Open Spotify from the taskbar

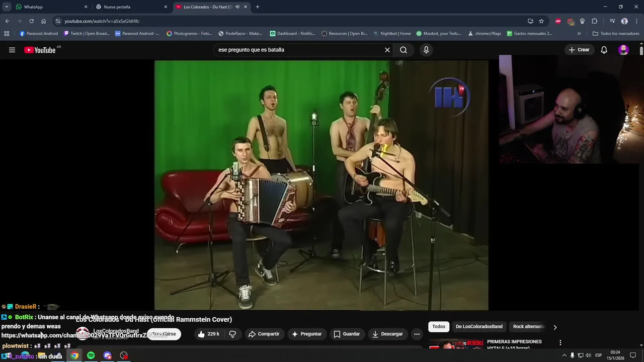coord(91,355)
